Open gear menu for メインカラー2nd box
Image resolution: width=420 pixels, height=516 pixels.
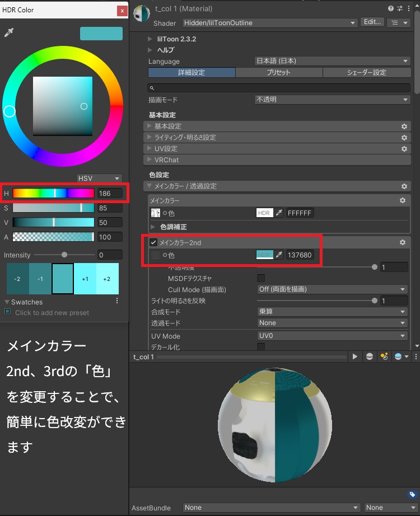click(403, 242)
